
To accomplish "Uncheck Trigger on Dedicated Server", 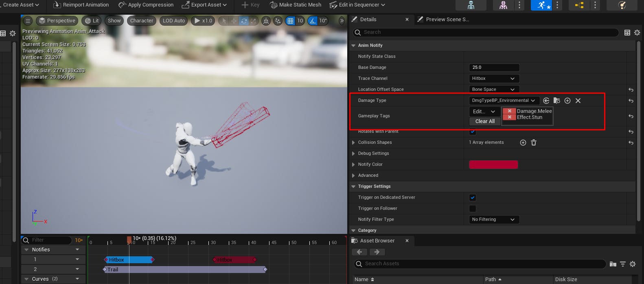I will [473, 198].
